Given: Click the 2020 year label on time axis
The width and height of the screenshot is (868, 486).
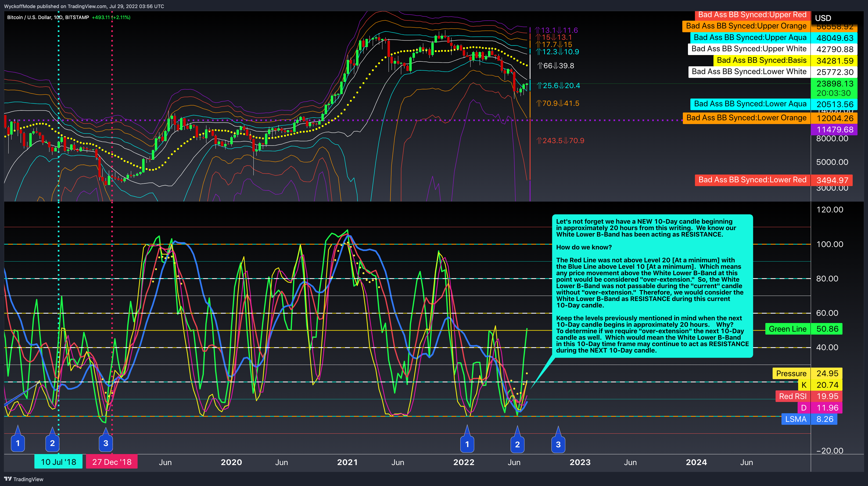Looking at the screenshot, I should (x=231, y=462).
